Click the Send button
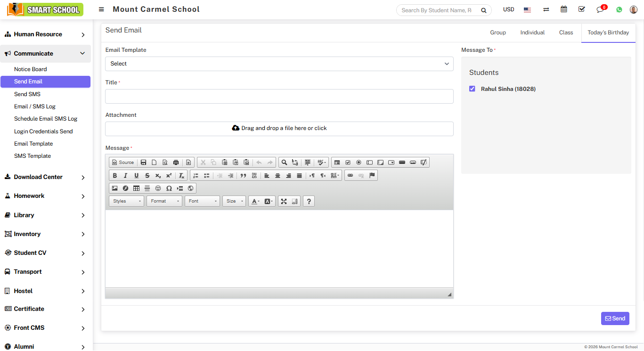Viewport: 644px width, 351px height. pyautogui.click(x=615, y=318)
